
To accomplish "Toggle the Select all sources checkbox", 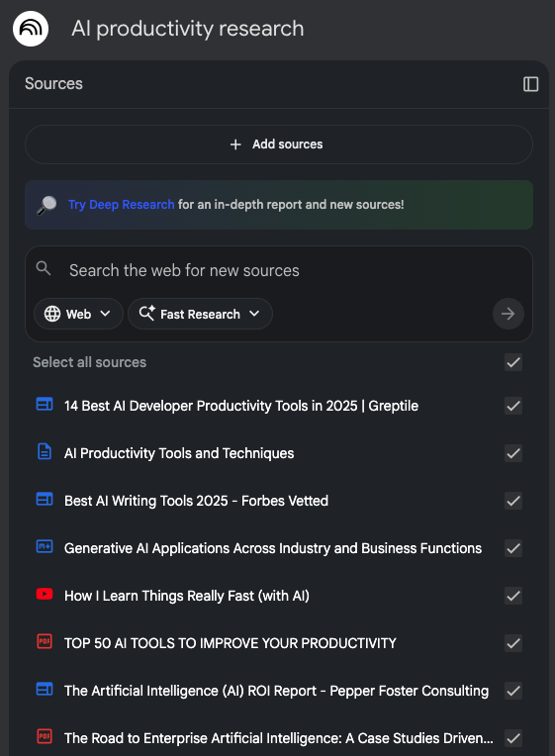I will pyautogui.click(x=513, y=362).
